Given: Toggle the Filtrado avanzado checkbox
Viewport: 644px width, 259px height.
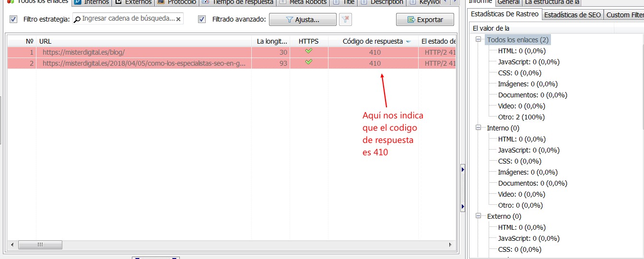Looking at the screenshot, I should point(202,20).
